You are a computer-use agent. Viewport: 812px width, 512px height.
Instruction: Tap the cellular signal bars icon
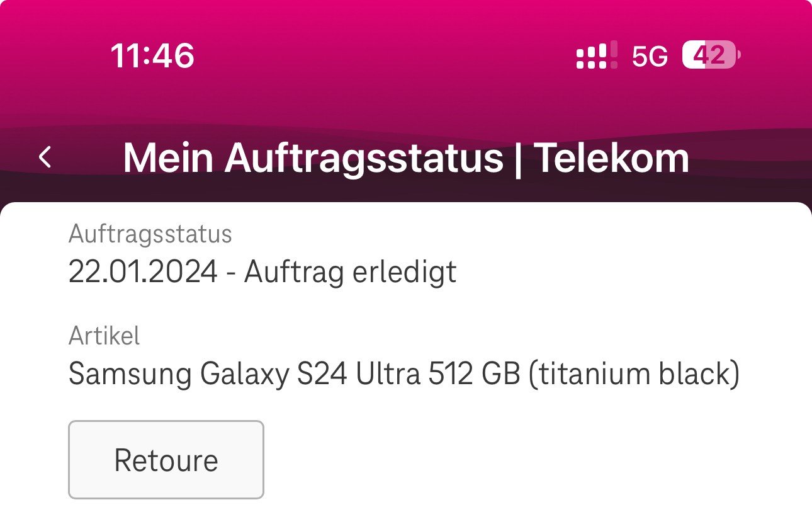point(596,56)
